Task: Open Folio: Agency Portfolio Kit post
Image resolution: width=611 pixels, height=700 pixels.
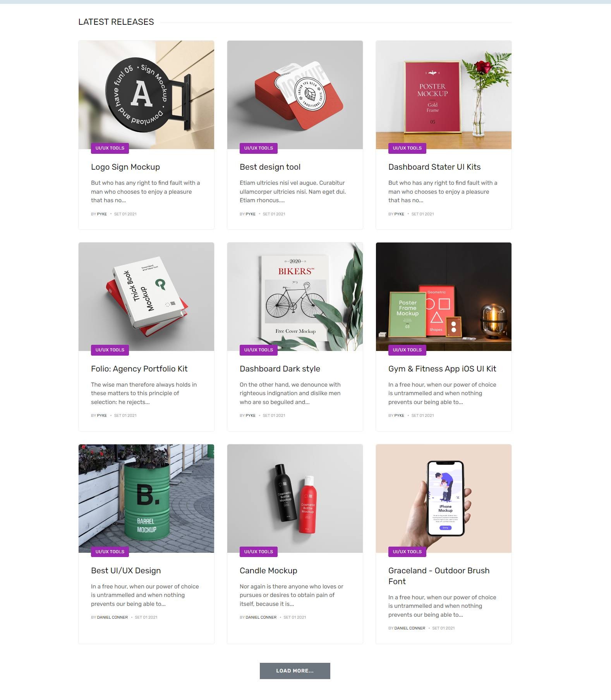Action: [139, 369]
